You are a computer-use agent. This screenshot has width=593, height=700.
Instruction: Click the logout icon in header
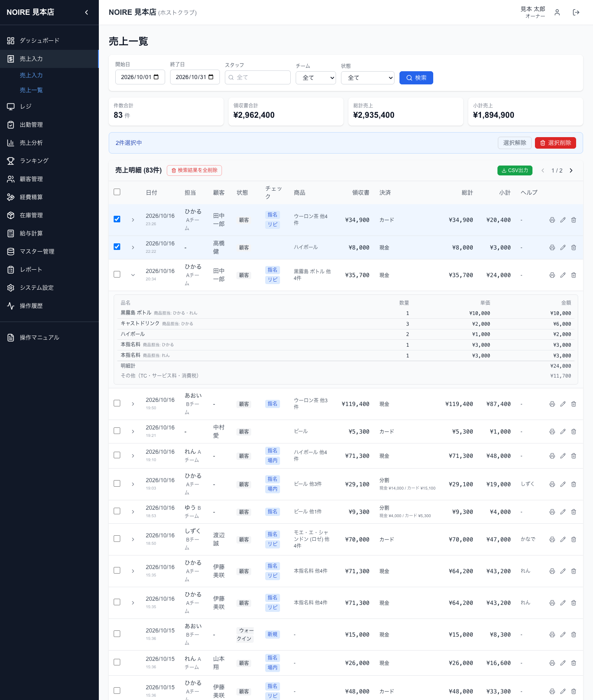(576, 12)
